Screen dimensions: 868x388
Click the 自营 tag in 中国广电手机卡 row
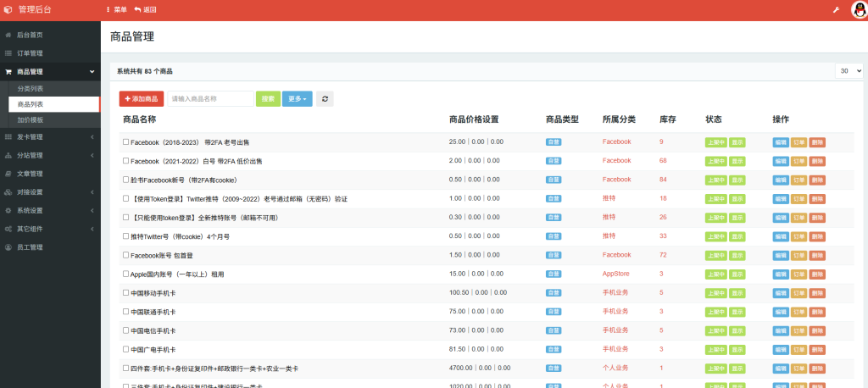click(554, 349)
